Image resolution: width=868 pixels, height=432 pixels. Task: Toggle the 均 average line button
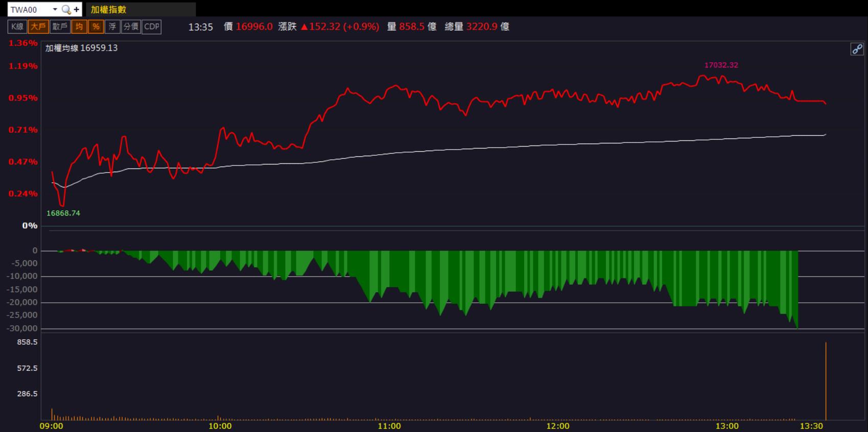pos(79,27)
